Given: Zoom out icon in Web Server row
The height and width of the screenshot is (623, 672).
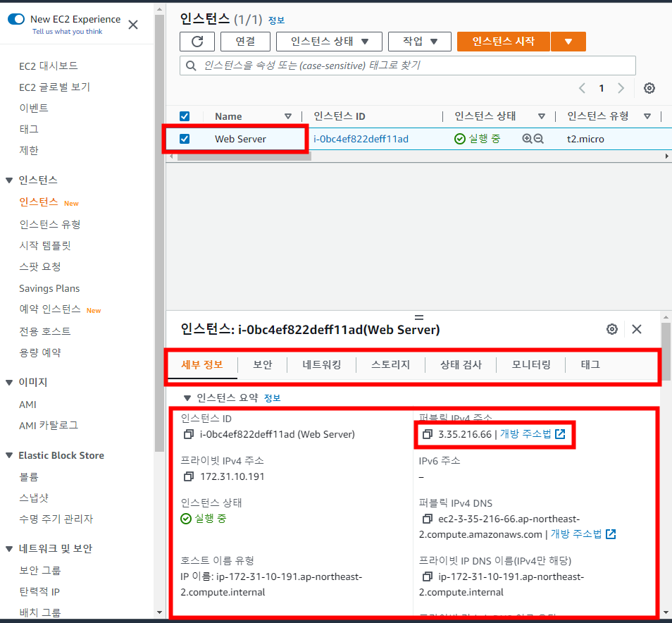Looking at the screenshot, I should point(539,139).
